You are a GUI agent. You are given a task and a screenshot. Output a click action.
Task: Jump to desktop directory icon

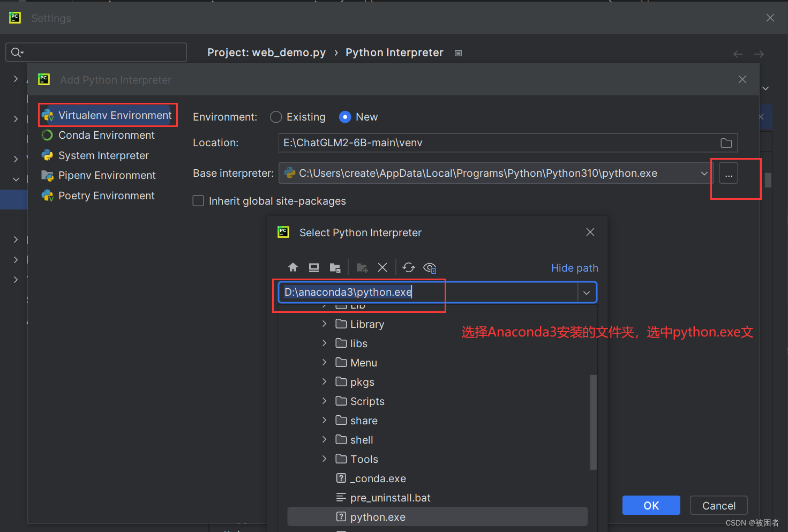(314, 267)
